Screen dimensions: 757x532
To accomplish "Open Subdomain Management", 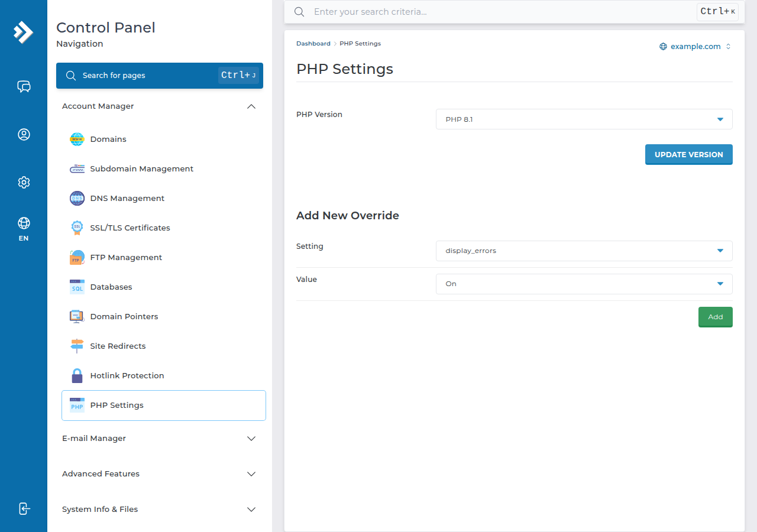I will tap(164, 169).
